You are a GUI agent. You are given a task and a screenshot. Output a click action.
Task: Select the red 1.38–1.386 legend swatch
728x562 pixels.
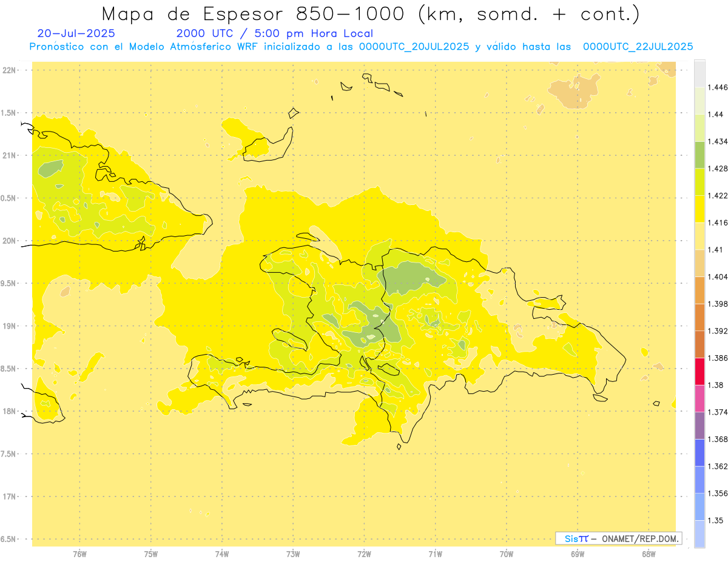pyautogui.click(x=699, y=371)
